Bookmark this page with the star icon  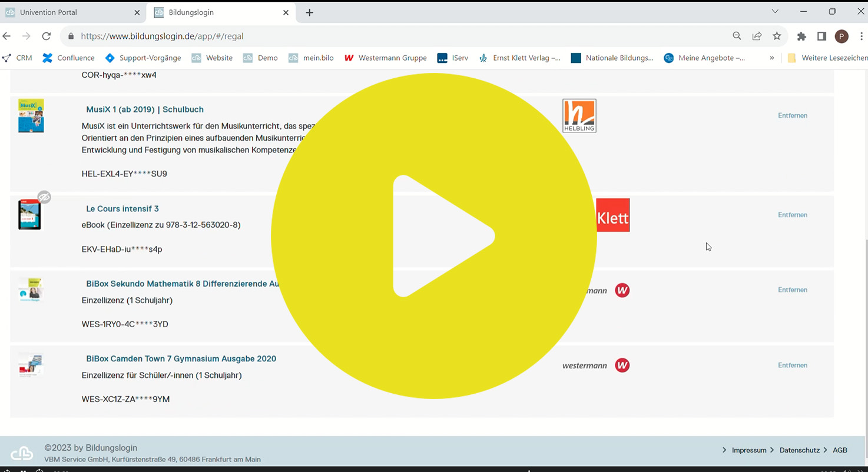(x=777, y=36)
